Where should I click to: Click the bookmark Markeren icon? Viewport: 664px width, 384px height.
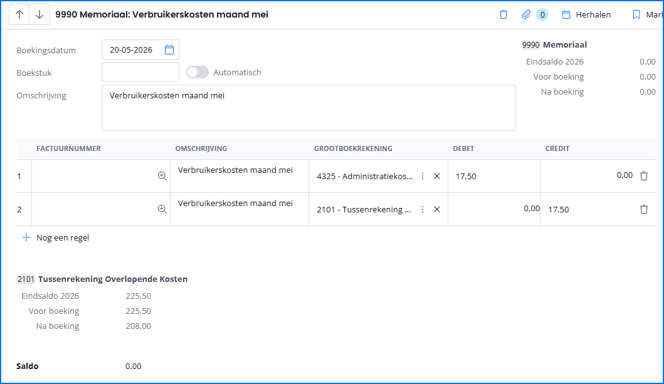pyautogui.click(x=636, y=15)
